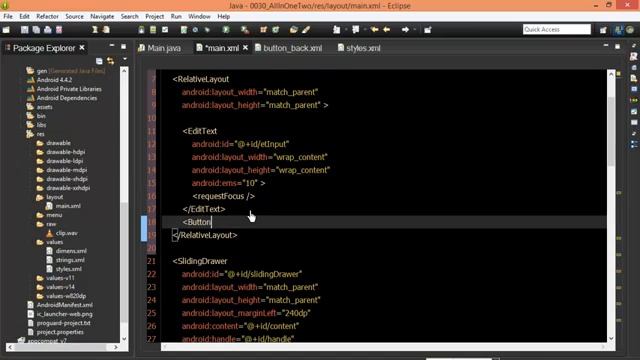
Task: Minimize the editor area
Action: click(606, 46)
